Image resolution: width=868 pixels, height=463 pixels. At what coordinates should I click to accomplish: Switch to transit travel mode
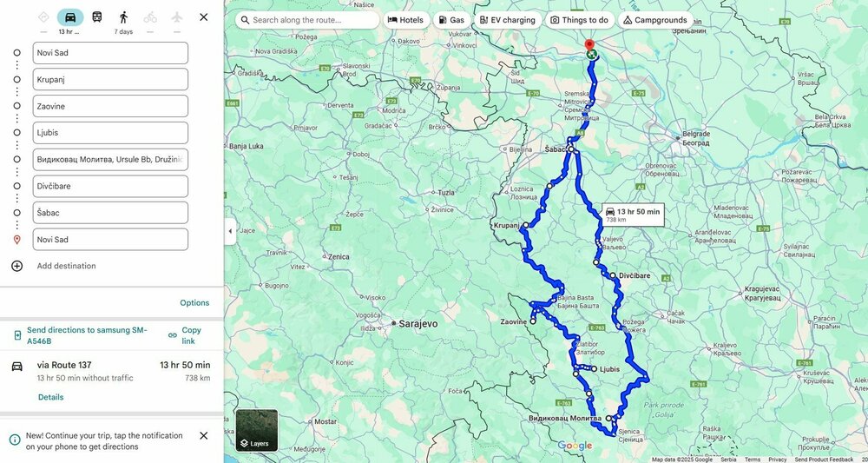pyautogui.click(x=97, y=17)
